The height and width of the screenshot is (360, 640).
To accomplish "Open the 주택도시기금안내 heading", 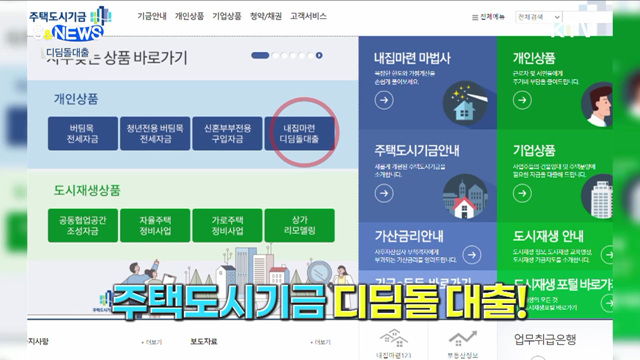I will tap(417, 151).
